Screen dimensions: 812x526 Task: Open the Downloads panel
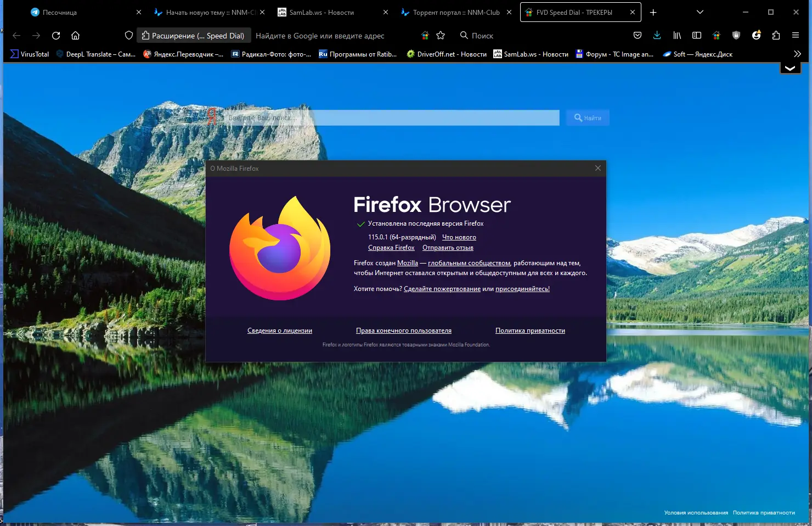[657, 36]
